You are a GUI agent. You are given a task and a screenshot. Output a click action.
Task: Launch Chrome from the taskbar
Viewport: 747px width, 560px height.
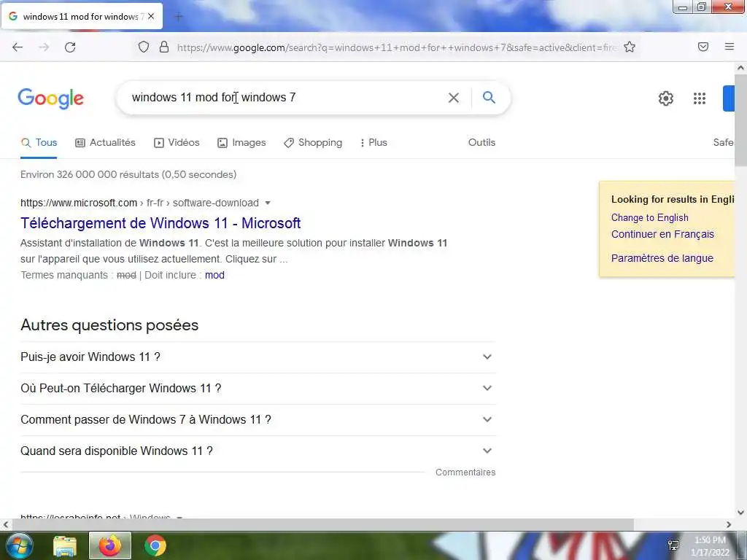click(x=155, y=545)
